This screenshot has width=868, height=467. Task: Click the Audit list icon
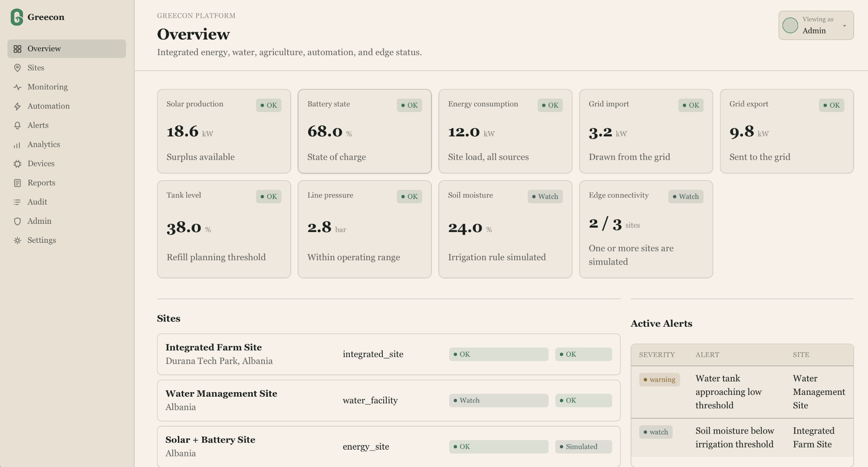click(x=17, y=202)
